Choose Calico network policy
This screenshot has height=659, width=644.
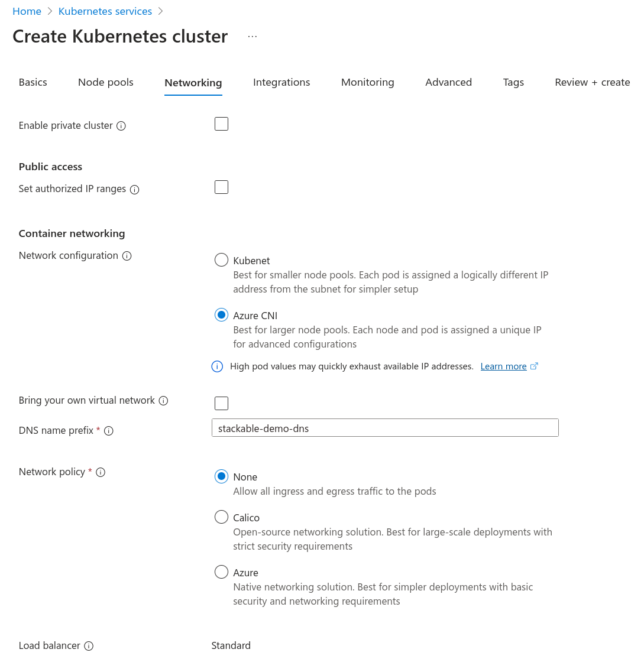pyautogui.click(x=221, y=517)
